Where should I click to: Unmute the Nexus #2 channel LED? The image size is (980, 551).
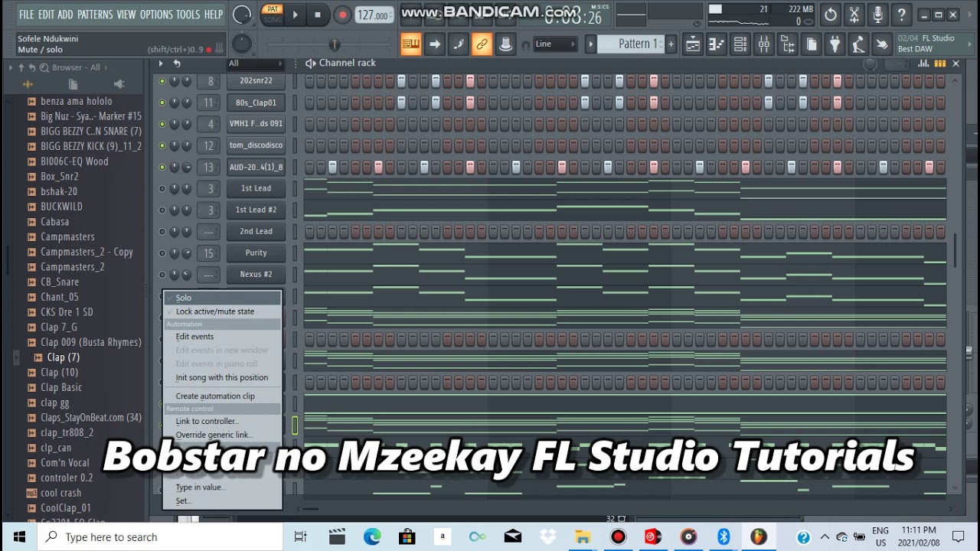click(162, 274)
